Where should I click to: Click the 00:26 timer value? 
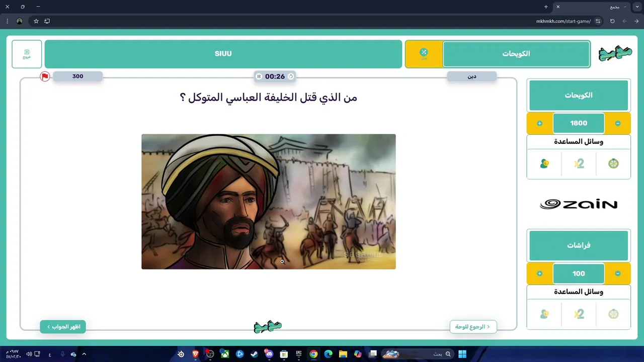[275, 76]
